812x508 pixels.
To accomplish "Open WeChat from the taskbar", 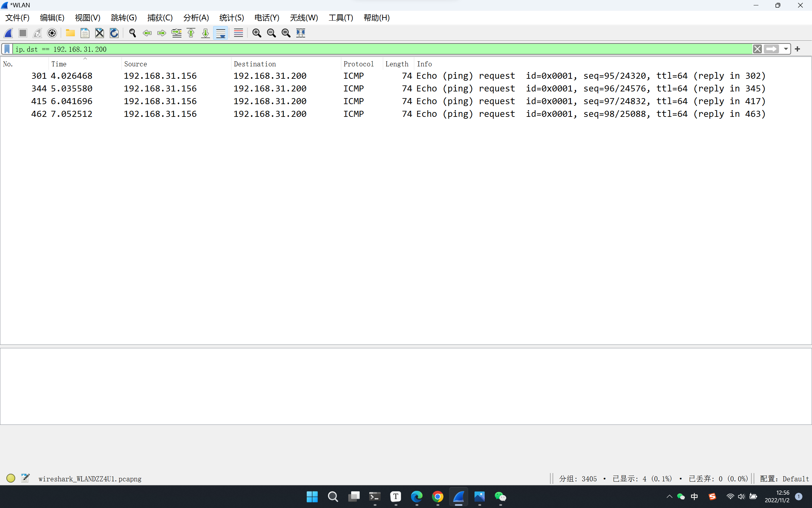I will [500, 497].
